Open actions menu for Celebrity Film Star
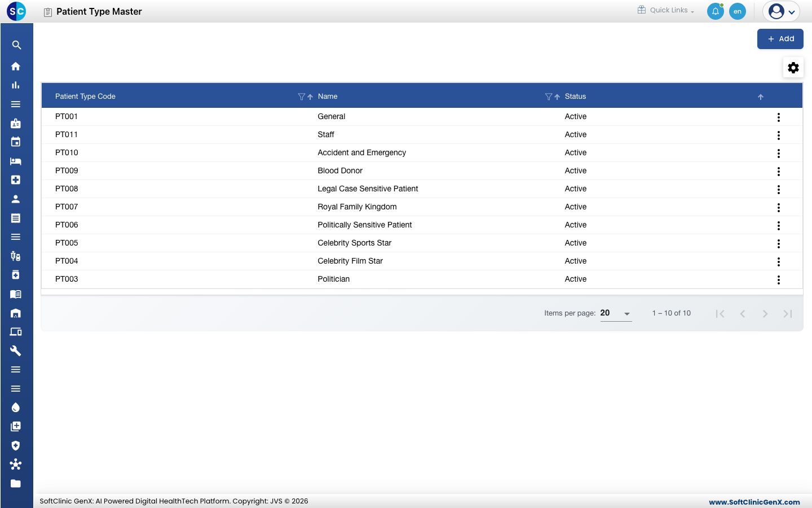Screen dimensions: 812x508 click(779, 262)
